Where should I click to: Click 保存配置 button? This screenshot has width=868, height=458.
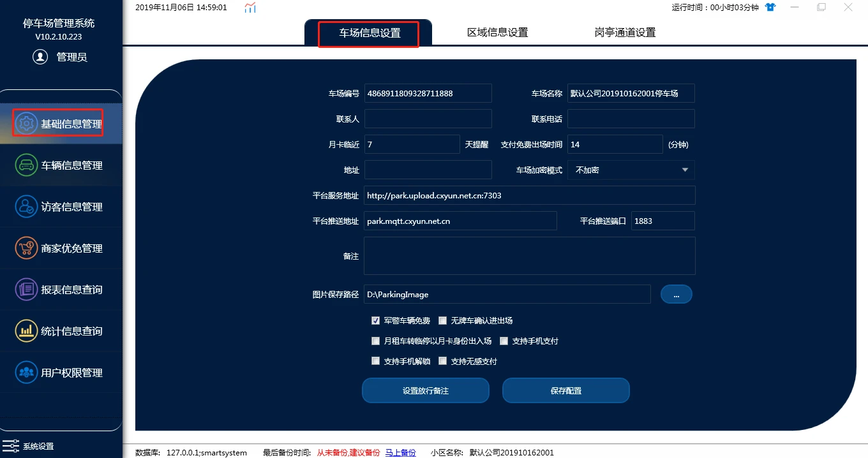pyautogui.click(x=566, y=390)
